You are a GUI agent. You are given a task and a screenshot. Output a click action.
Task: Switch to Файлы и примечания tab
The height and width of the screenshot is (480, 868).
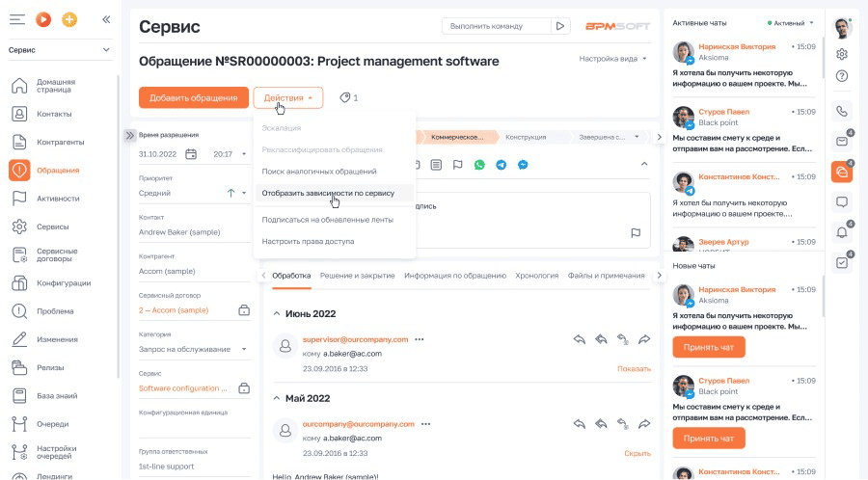pos(607,276)
